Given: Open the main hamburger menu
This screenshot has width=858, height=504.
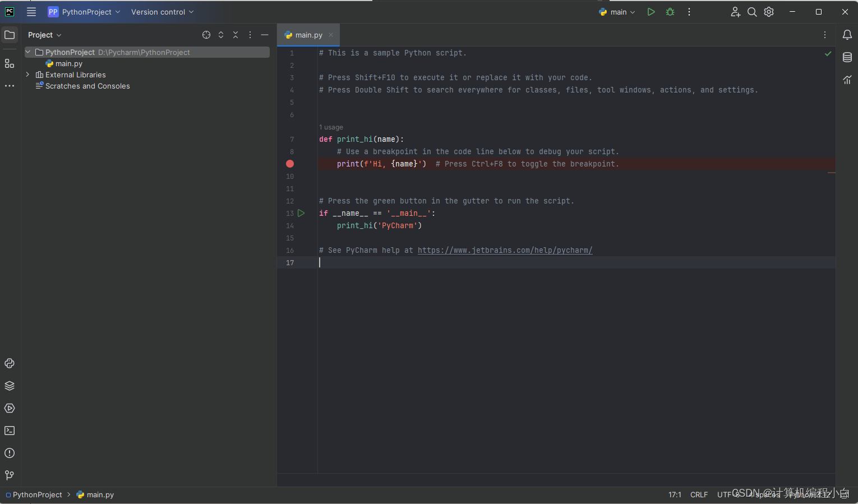Looking at the screenshot, I should click(31, 12).
